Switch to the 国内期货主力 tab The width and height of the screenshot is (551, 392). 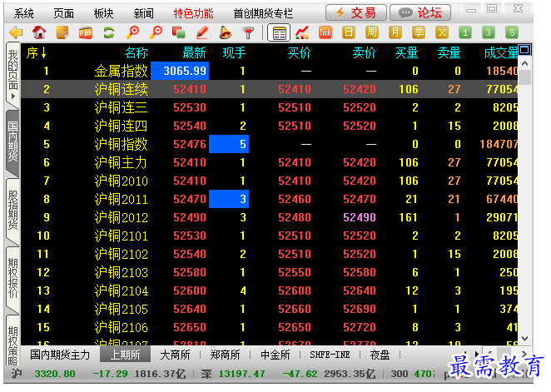tap(60, 355)
